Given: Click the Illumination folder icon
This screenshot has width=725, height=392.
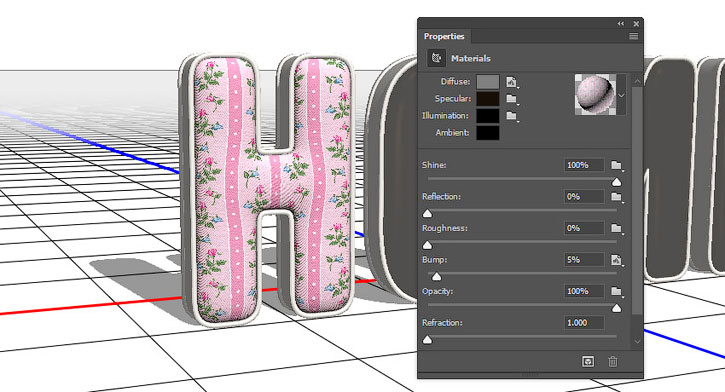Looking at the screenshot, I should [x=511, y=116].
